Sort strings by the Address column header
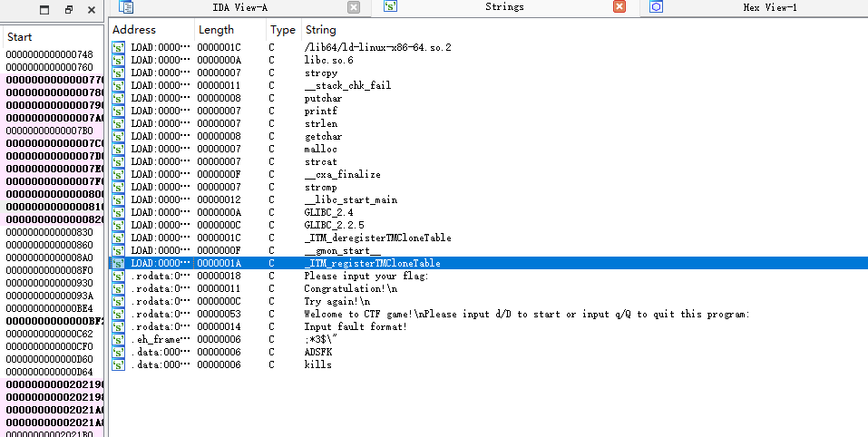Screen dimensions: 868x437 coord(134,30)
